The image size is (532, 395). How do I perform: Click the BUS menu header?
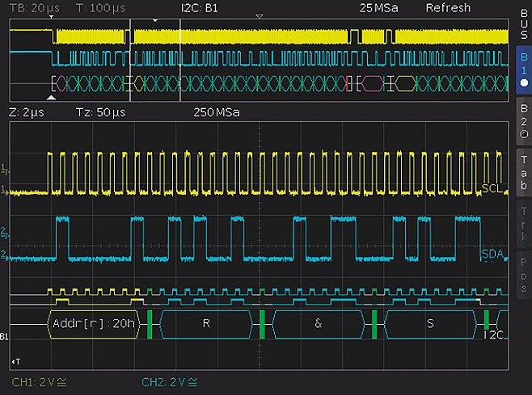tap(523, 22)
